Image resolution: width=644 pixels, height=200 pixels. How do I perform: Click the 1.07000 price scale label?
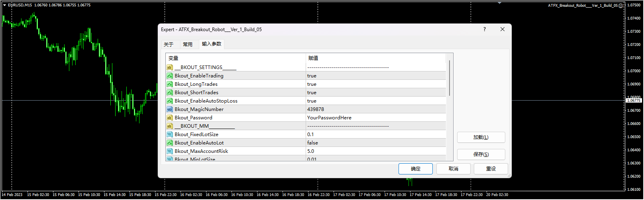634,71
